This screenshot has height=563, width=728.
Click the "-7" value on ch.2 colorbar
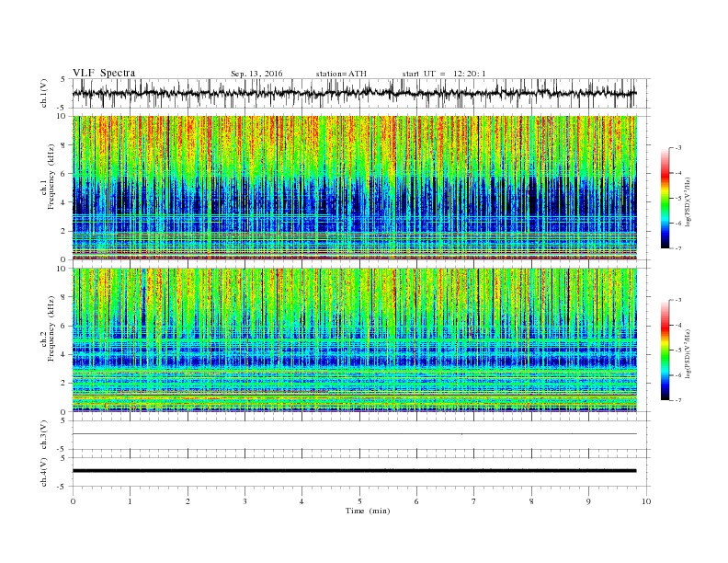678,400
